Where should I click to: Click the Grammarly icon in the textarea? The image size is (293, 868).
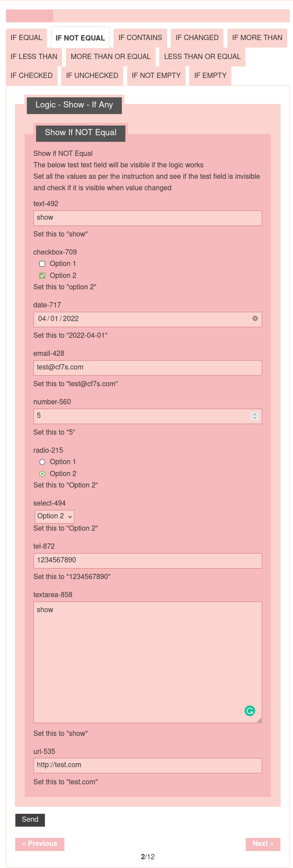pyautogui.click(x=249, y=710)
